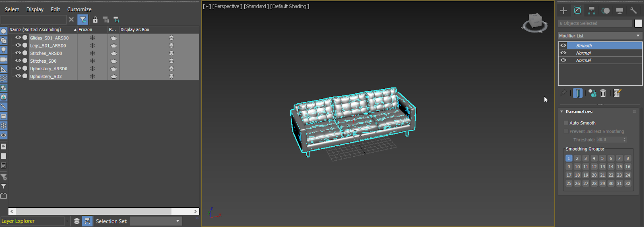Click smoothing group 32 button
Viewport: 644px width, 227px height.
[627, 184]
